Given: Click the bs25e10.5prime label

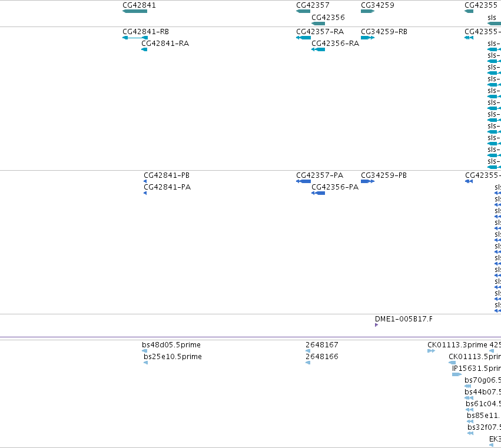Looking at the screenshot, I should 173,357.
